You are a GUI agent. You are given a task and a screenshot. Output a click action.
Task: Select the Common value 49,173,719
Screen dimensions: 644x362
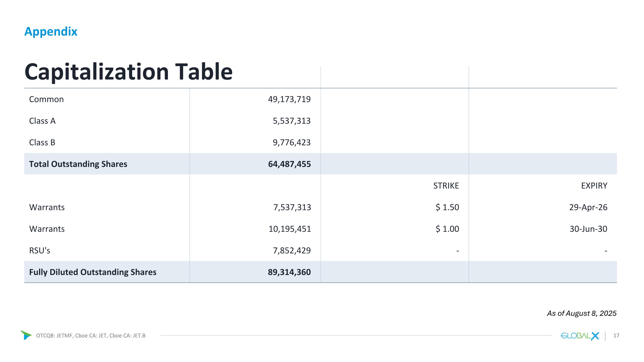(289, 99)
